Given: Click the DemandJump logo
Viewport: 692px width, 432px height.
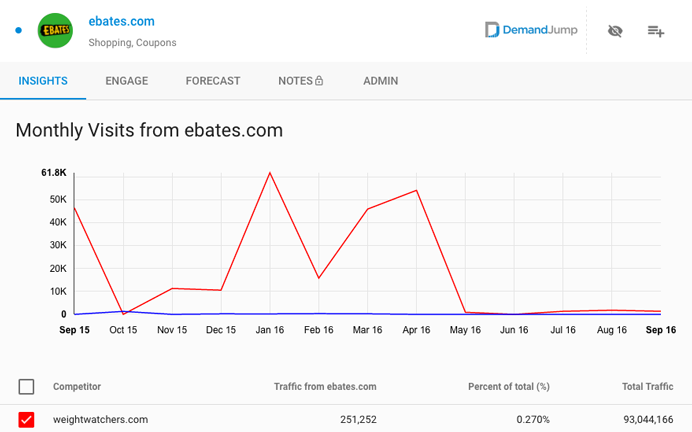Looking at the screenshot, I should pyautogui.click(x=531, y=30).
